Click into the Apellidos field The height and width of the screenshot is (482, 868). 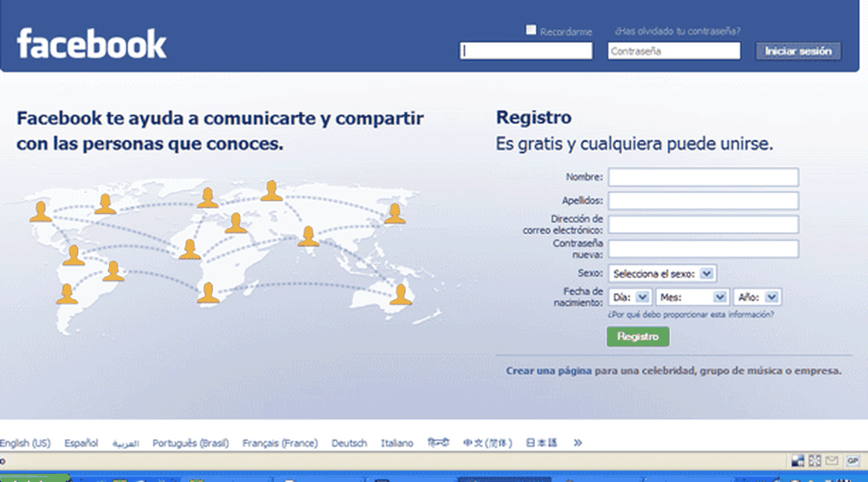[x=703, y=201]
